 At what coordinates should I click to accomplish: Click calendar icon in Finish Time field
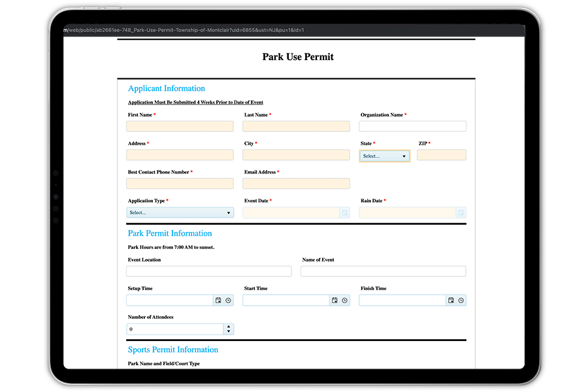451,301
